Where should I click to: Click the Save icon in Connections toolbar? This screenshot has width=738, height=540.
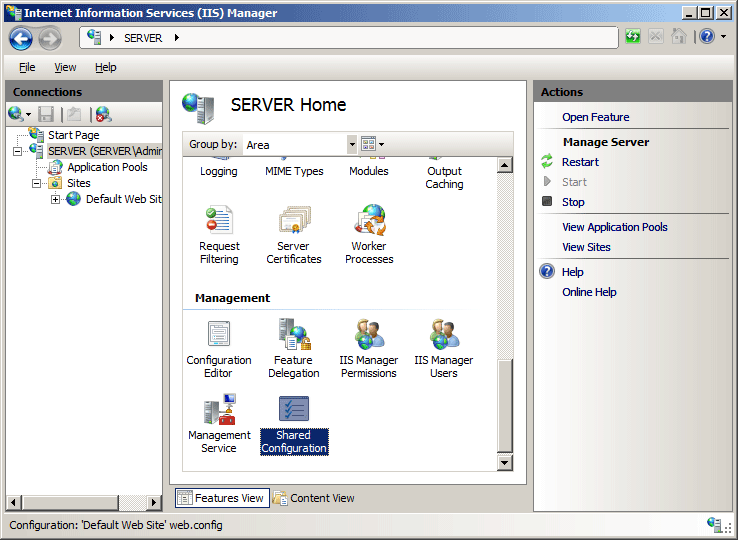(x=46, y=114)
